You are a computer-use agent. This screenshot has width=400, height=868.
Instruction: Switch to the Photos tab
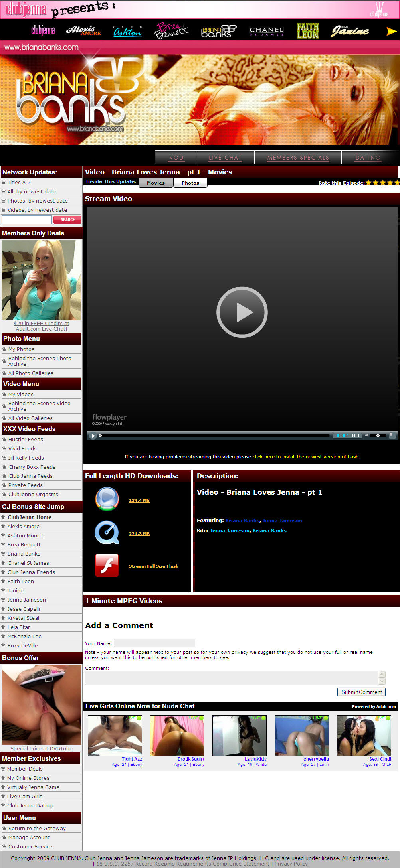point(190,183)
